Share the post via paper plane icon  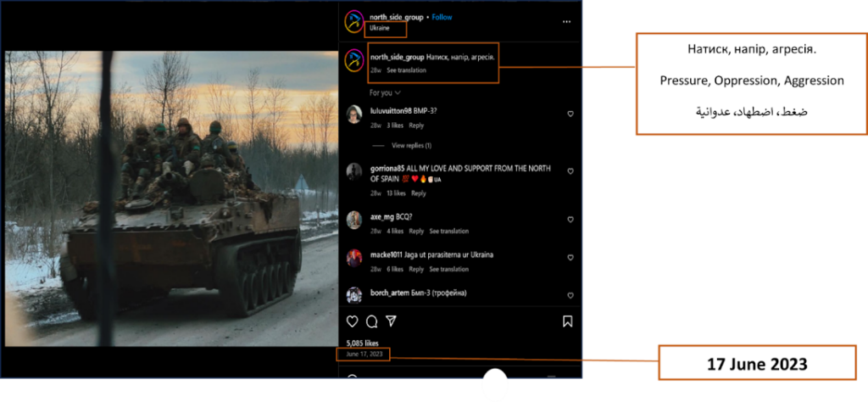click(x=391, y=321)
